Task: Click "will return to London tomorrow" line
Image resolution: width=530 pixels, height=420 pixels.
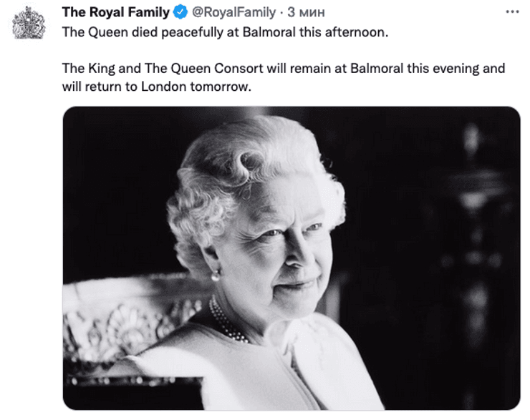Action: point(156,87)
